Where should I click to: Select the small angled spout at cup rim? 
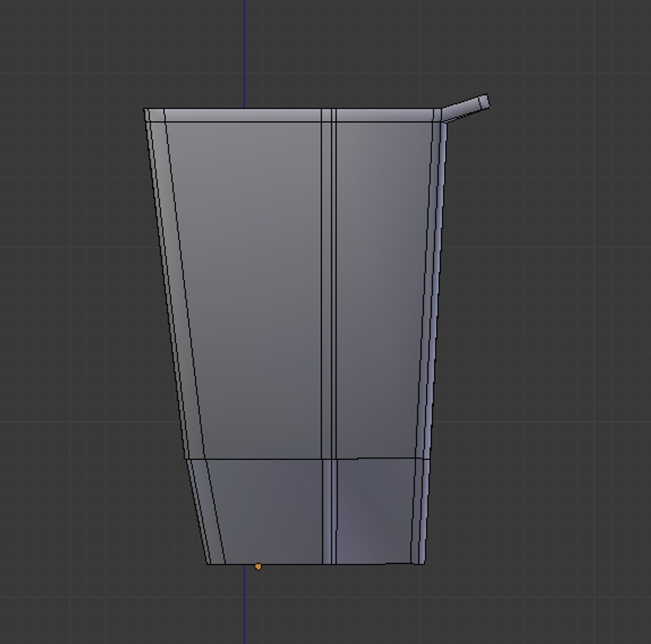pyautogui.click(x=465, y=108)
